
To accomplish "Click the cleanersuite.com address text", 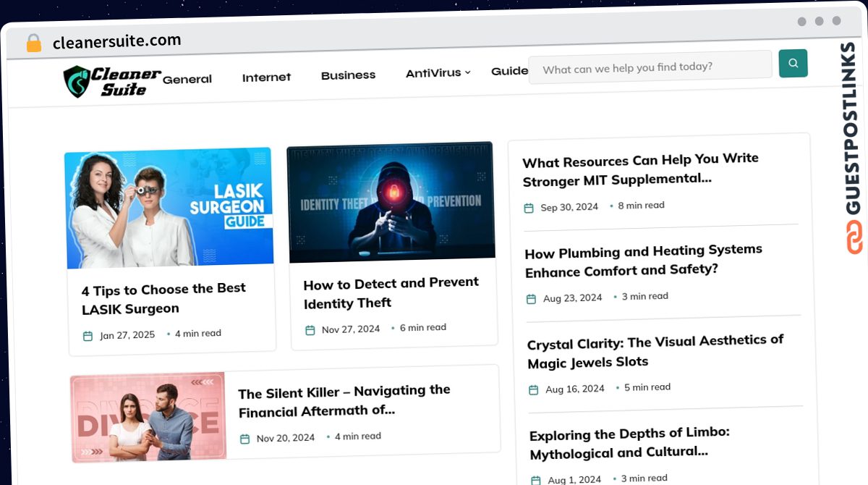I will pos(117,41).
